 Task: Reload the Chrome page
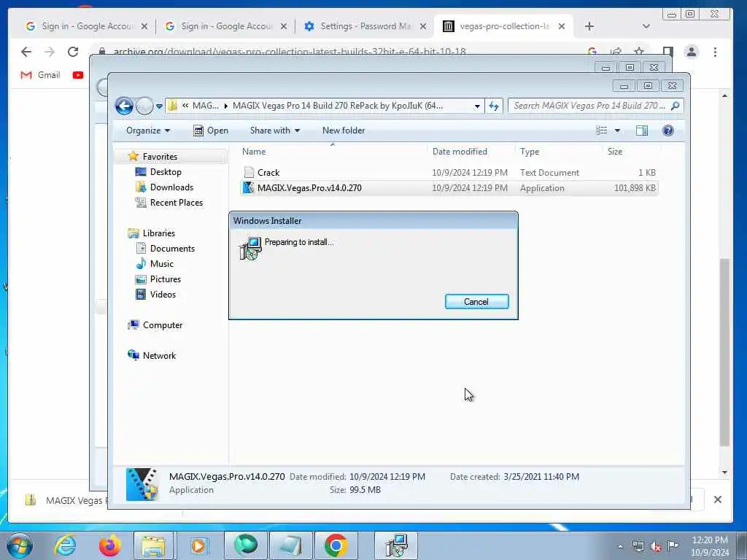coord(73,52)
